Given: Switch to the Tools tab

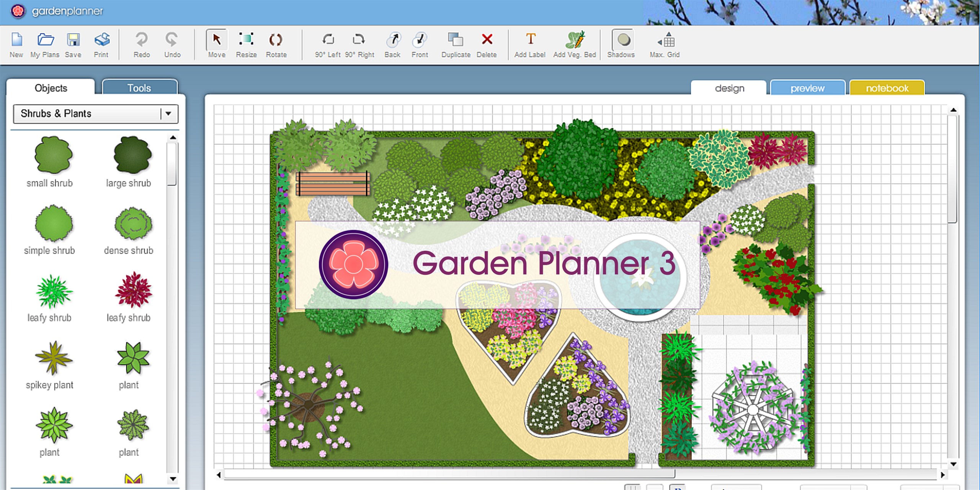Looking at the screenshot, I should pos(139,88).
